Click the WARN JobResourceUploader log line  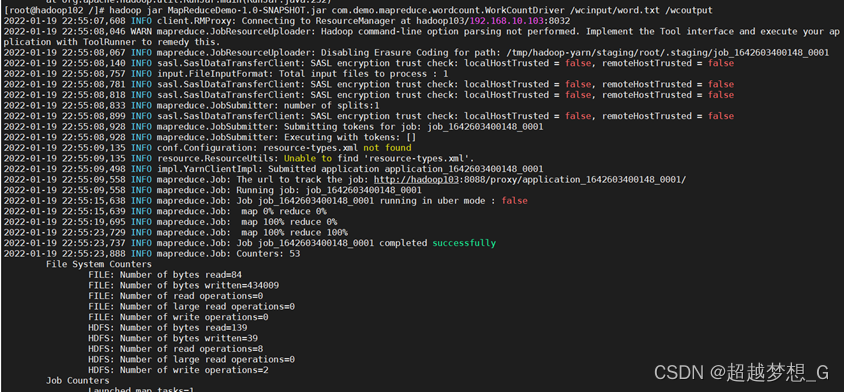(x=421, y=37)
